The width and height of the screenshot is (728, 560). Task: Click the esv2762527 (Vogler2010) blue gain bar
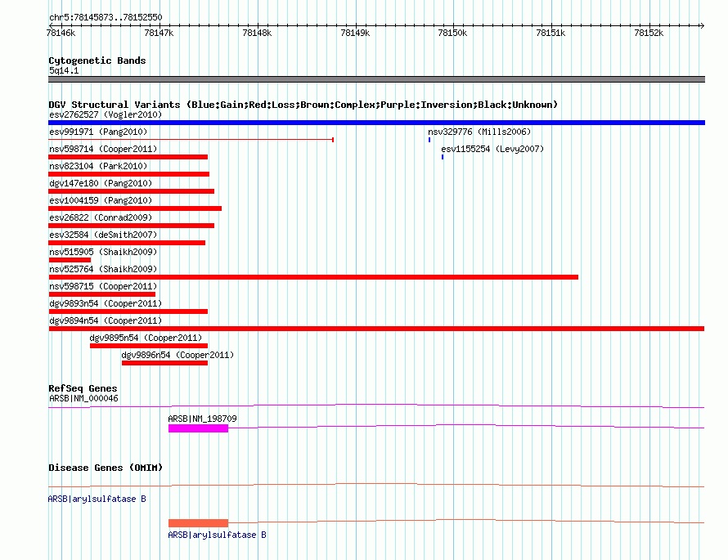(376, 123)
